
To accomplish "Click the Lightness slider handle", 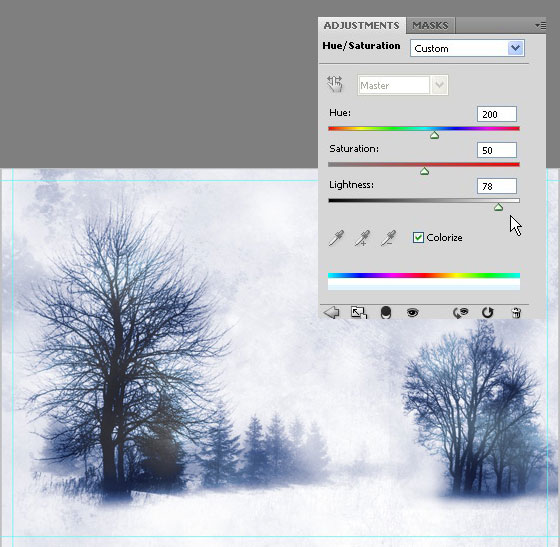I will click(x=498, y=207).
